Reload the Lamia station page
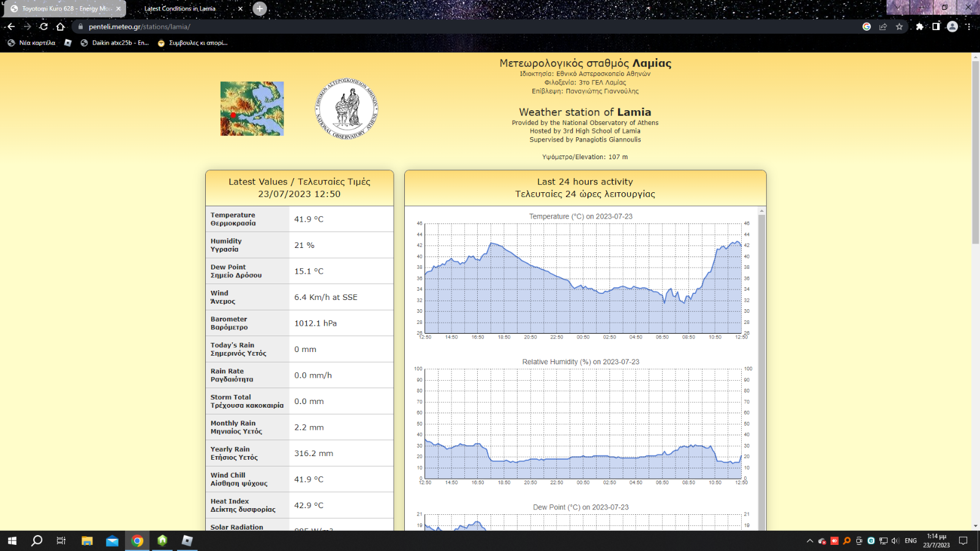Viewport: 980px width, 551px height. (43, 26)
